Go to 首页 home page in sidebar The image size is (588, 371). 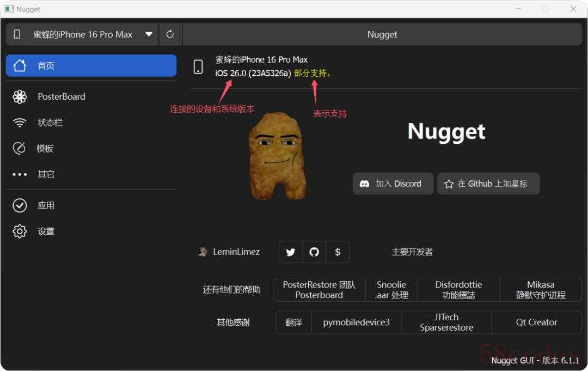[x=91, y=65]
